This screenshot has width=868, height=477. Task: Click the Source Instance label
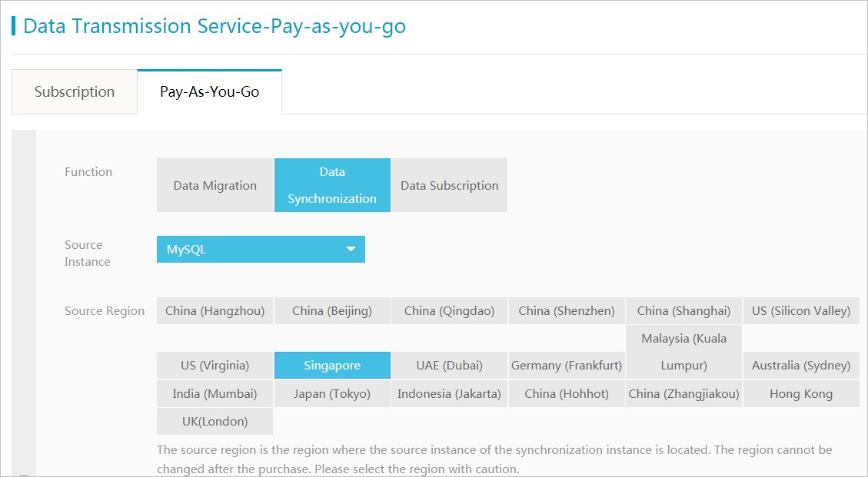[88, 253]
